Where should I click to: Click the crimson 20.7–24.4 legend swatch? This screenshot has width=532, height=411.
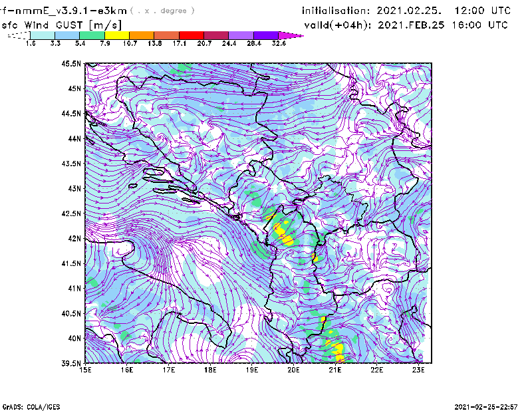[216, 35]
